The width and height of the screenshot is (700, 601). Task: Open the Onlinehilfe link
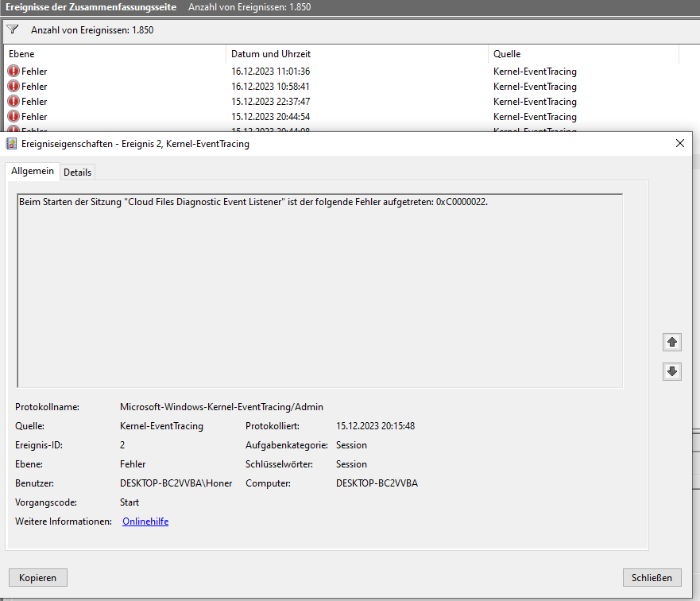tap(145, 522)
